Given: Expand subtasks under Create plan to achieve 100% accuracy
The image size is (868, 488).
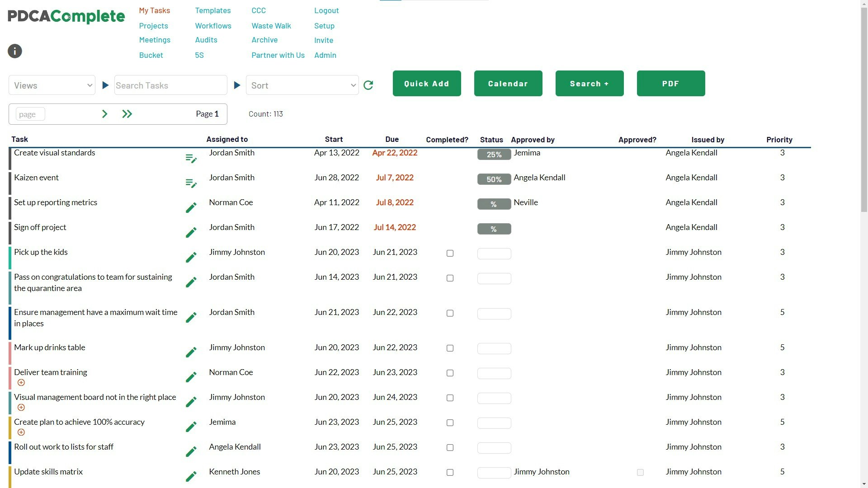Looking at the screenshot, I should [x=21, y=432].
